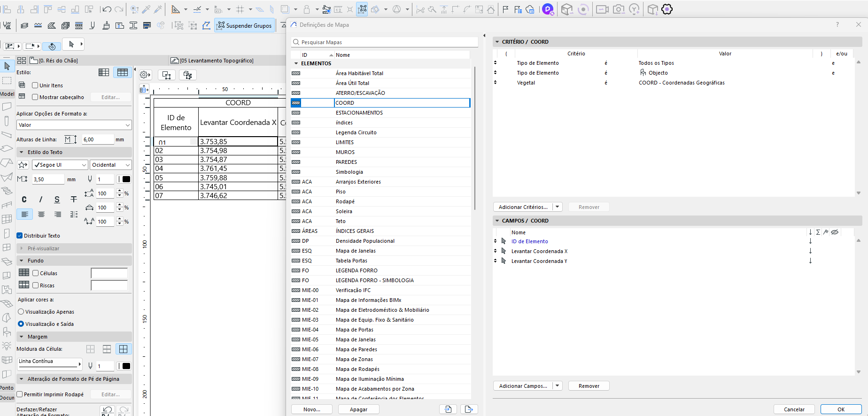The width and height of the screenshot is (868, 416).
Task: Set text alignment to left
Action: pos(25,214)
